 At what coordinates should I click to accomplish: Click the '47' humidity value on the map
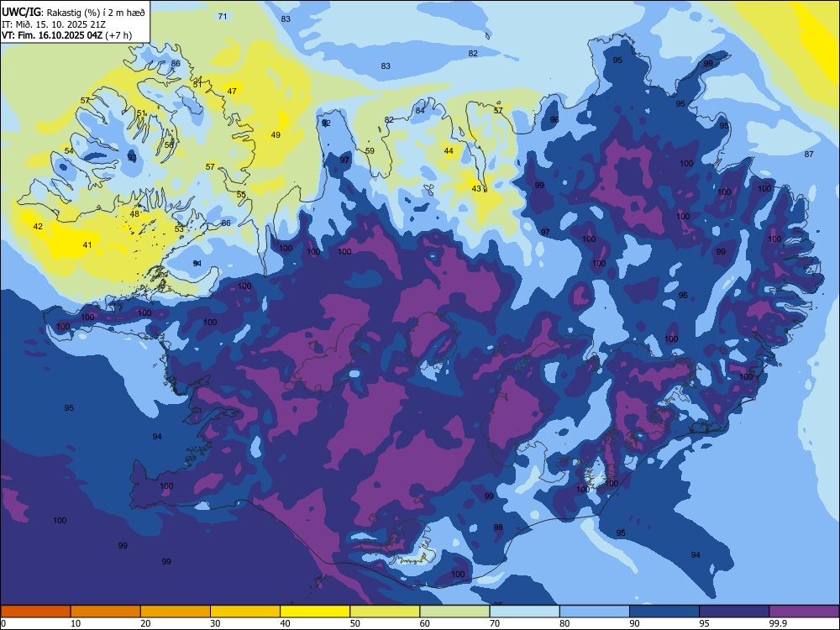[232, 91]
